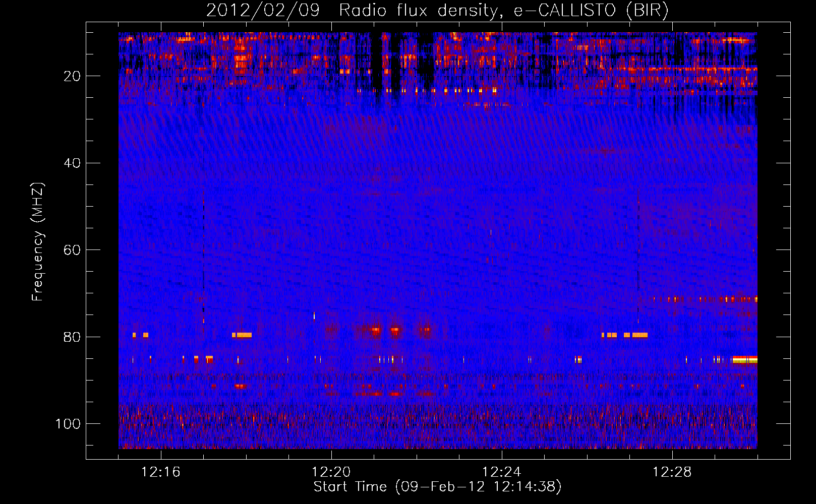This screenshot has width=816, height=504.
Task: Click the 40 frequency tick label
Action: (x=72, y=163)
